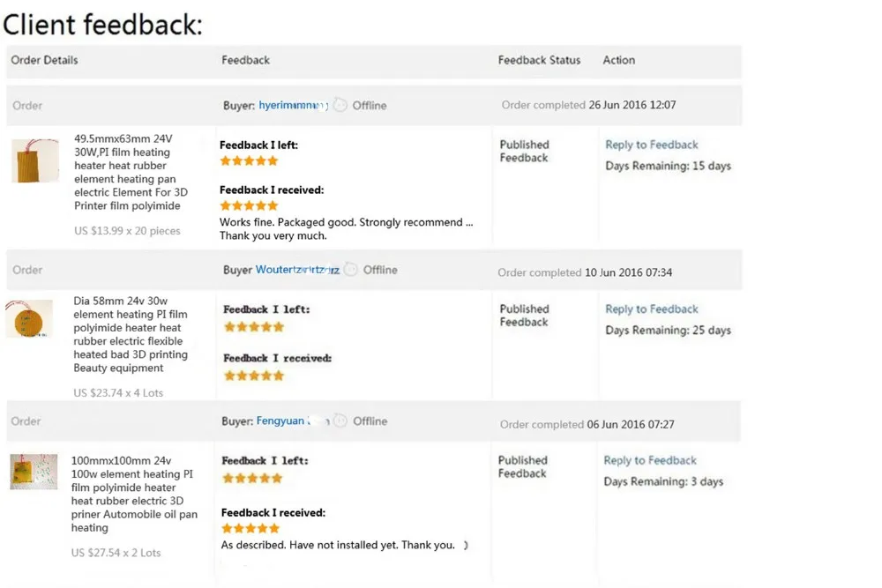The width and height of the screenshot is (882, 588).
Task: Open the 49.5mmx63mm heater product thumbnail
Action: [x=35, y=160]
